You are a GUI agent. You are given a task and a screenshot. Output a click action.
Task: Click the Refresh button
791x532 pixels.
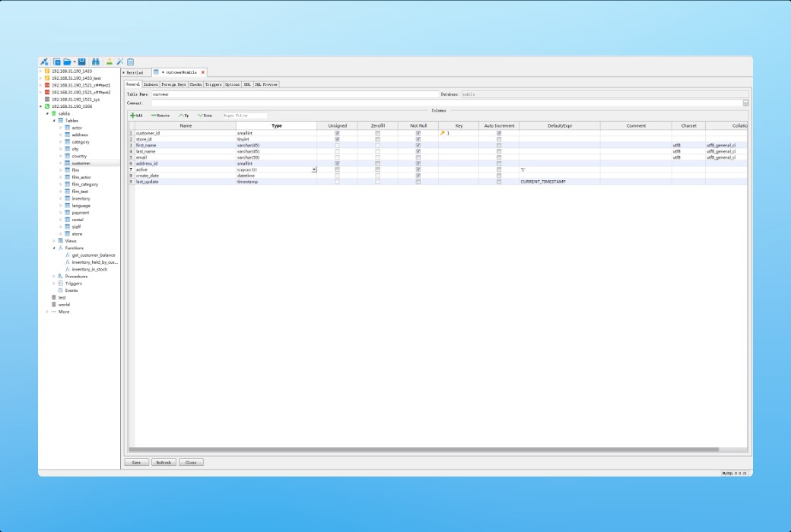164,461
